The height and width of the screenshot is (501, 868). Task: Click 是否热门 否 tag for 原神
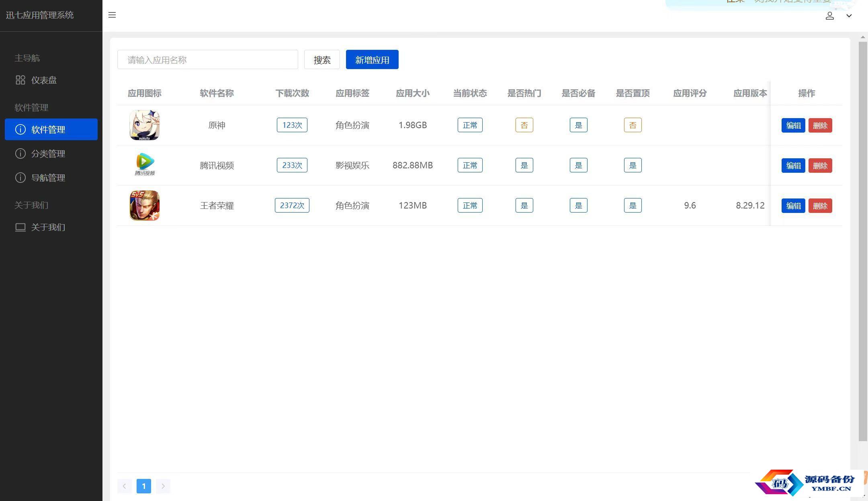click(524, 125)
